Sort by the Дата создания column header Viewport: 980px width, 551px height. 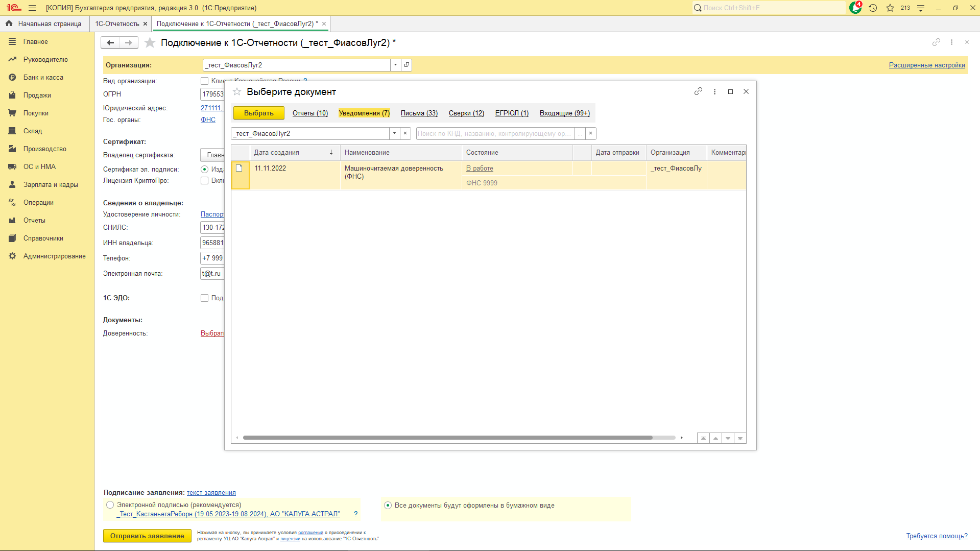pos(295,152)
